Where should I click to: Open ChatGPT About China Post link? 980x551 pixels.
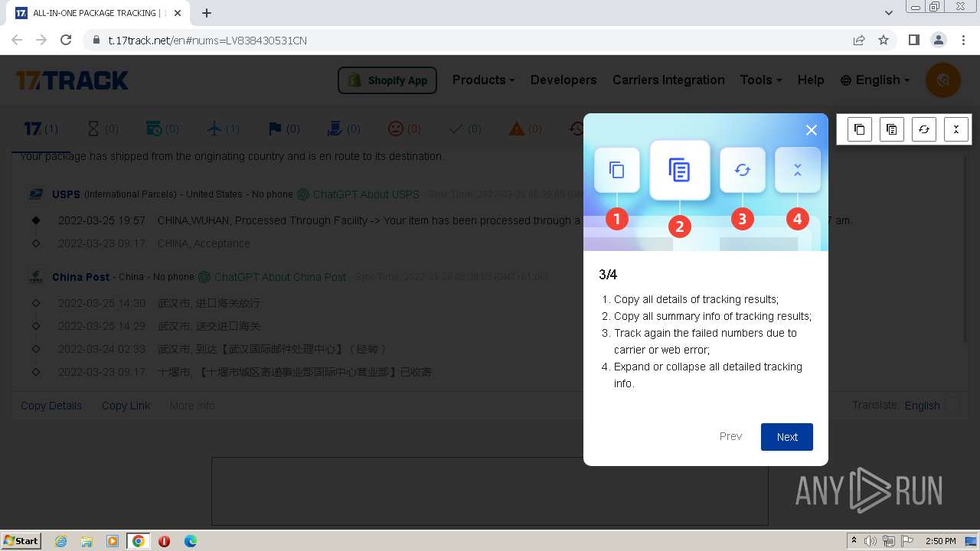[272, 277]
